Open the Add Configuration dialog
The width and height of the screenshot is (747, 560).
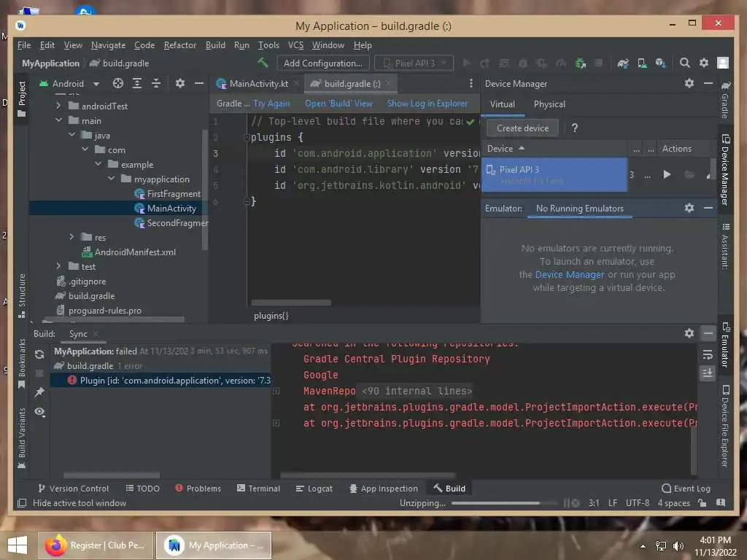click(x=322, y=63)
